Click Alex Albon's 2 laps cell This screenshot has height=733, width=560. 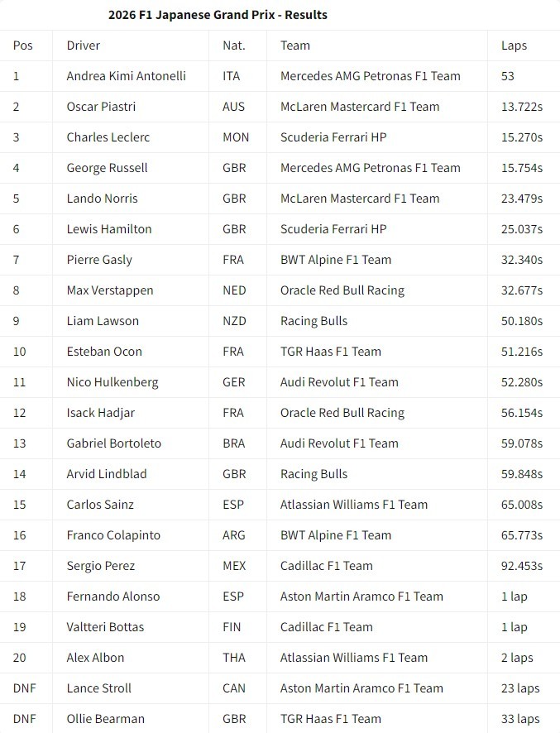pos(517,658)
